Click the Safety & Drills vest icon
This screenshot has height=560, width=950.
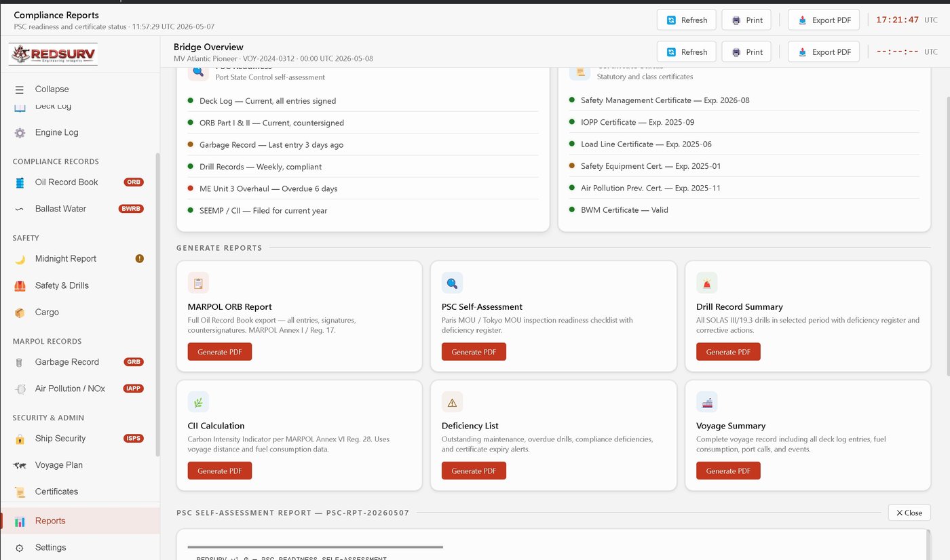pos(20,286)
